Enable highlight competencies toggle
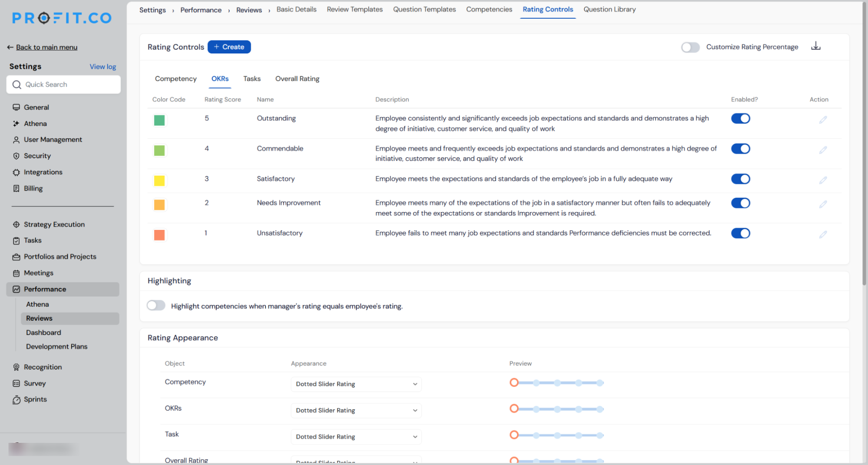 156,306
